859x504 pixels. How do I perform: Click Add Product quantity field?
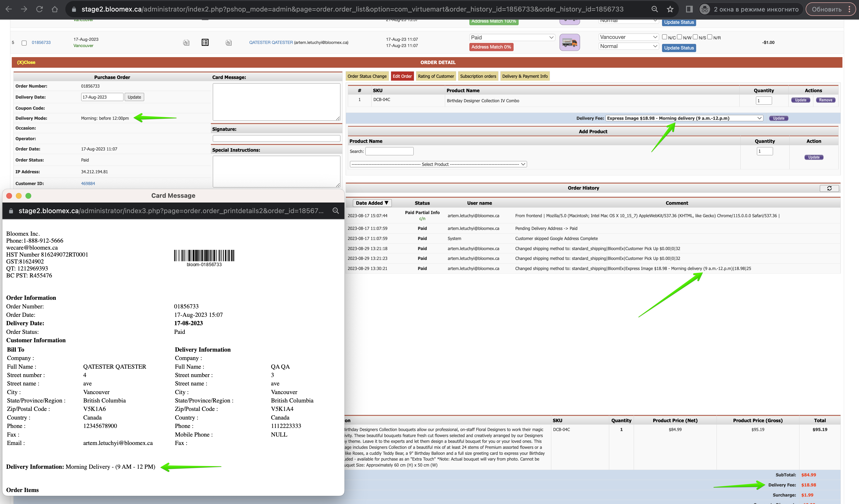[x=765, y=151]
